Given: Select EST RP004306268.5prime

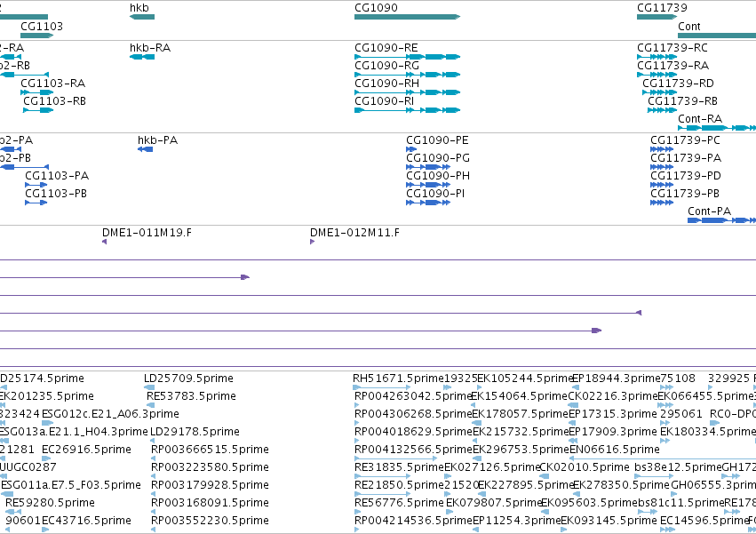Looking at the screenshot, I should coord(357,424).
